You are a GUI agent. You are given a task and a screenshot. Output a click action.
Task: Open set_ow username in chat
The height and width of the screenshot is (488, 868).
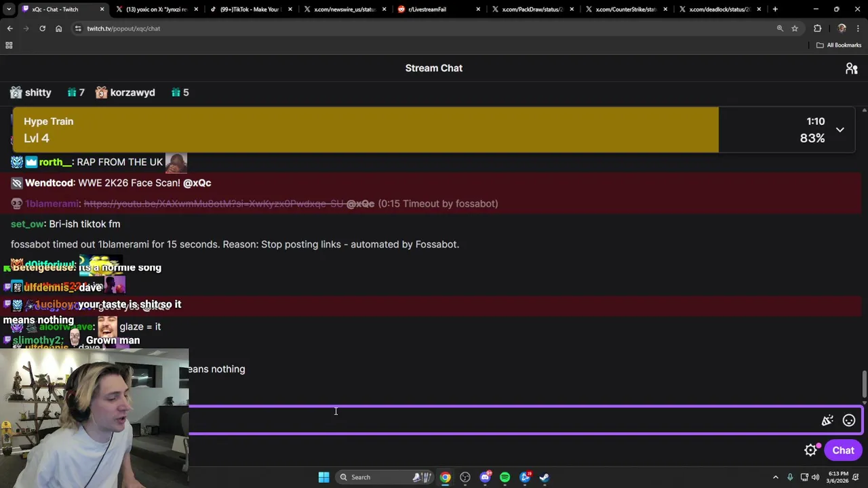tap(27, 224)
